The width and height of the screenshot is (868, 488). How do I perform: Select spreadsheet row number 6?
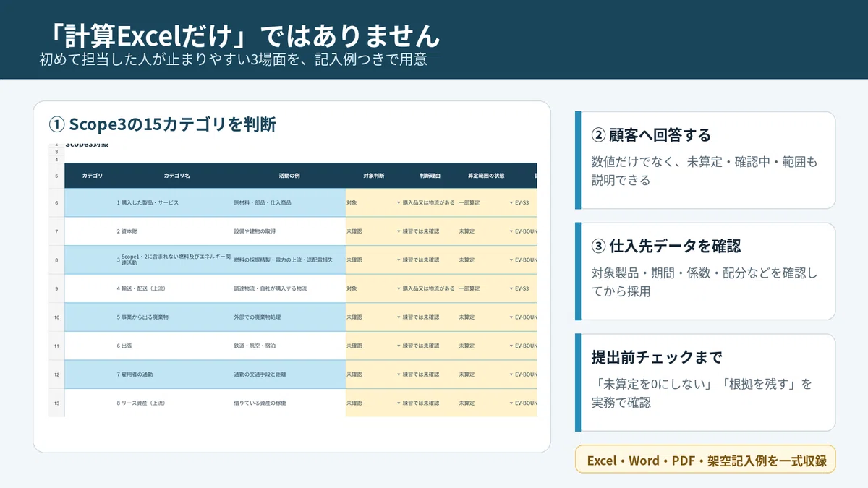(x=56, y=203)
